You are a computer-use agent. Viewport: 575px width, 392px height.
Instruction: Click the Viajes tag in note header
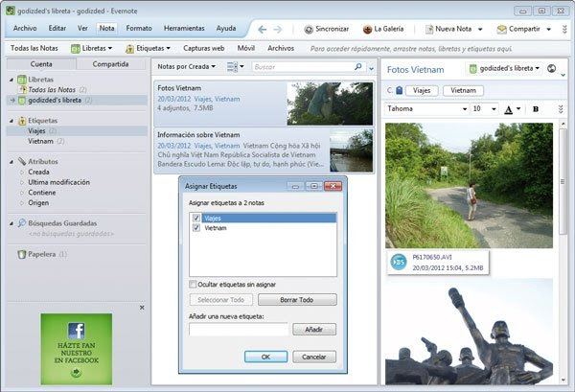coord(422,91)
